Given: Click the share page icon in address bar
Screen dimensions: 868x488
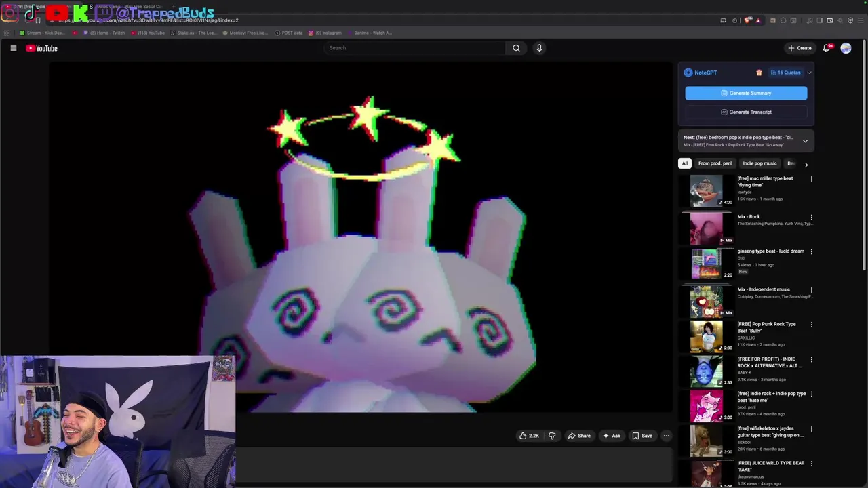Looking at the screenshot, I should [734, 20].
